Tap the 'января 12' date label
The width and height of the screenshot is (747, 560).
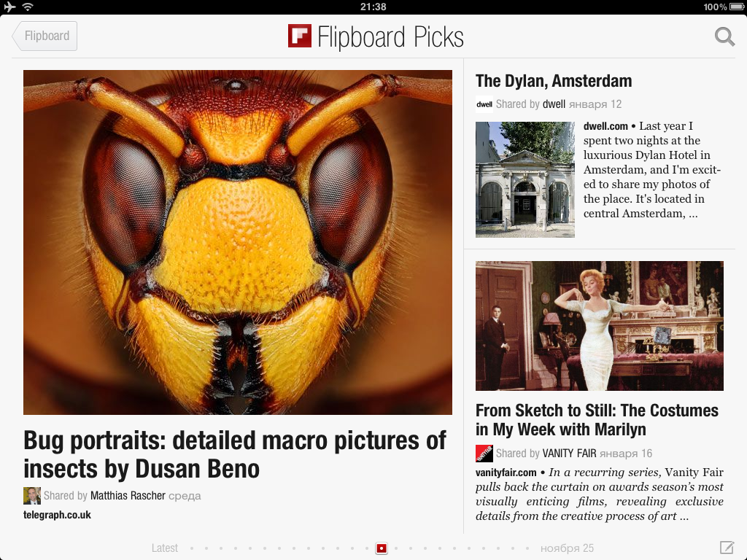(595, 104)
